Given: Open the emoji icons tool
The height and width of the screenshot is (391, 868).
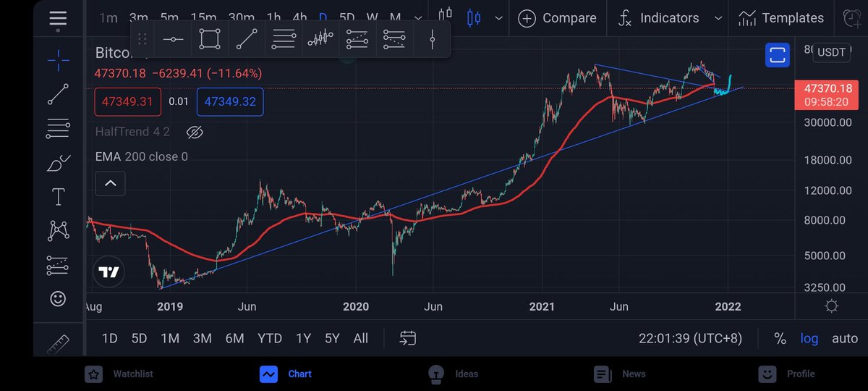Looking at the screenshot, I should (58, 298).
